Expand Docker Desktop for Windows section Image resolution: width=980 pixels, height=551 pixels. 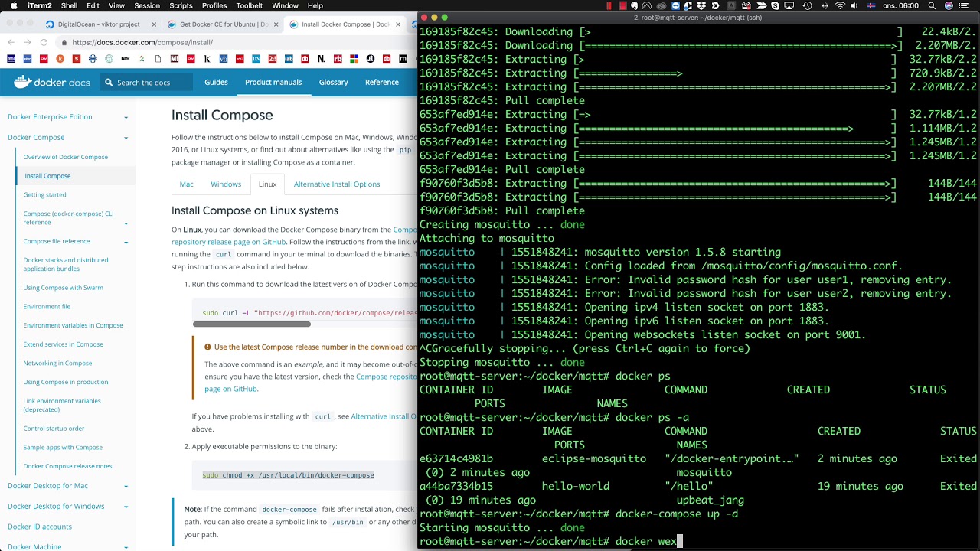coord(126,507)
